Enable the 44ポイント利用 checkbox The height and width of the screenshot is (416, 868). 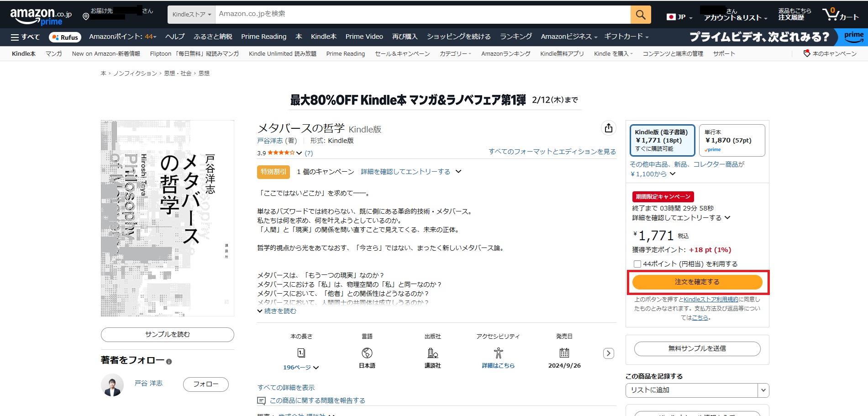coord(637,264)
